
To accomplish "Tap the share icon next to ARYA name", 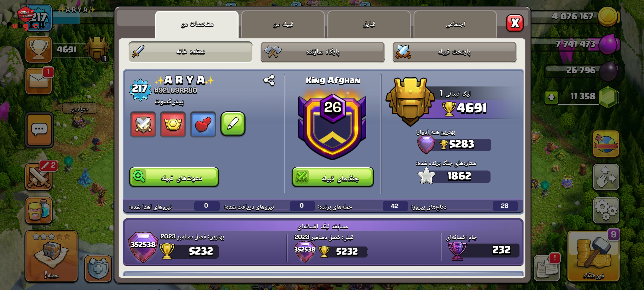I will tap(269, 80).
